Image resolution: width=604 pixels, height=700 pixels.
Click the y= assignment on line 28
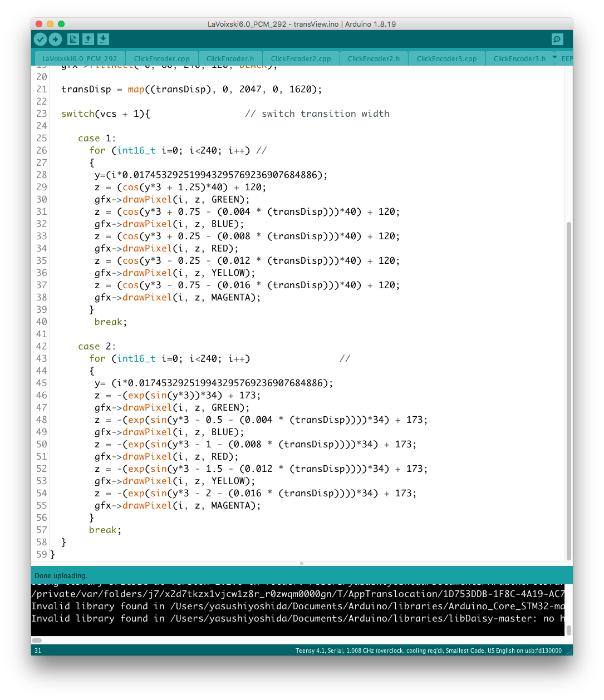pyautogui.click(x=211, y=175)
